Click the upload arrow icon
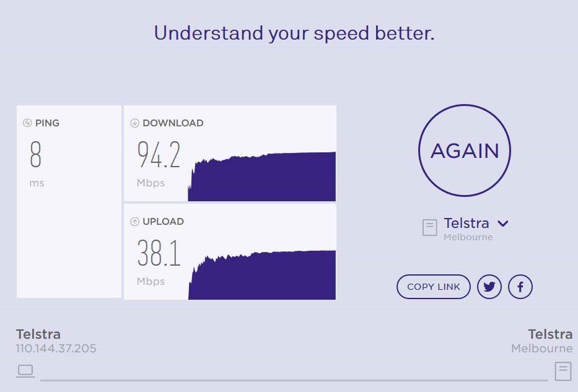 [x=134, y=222]
